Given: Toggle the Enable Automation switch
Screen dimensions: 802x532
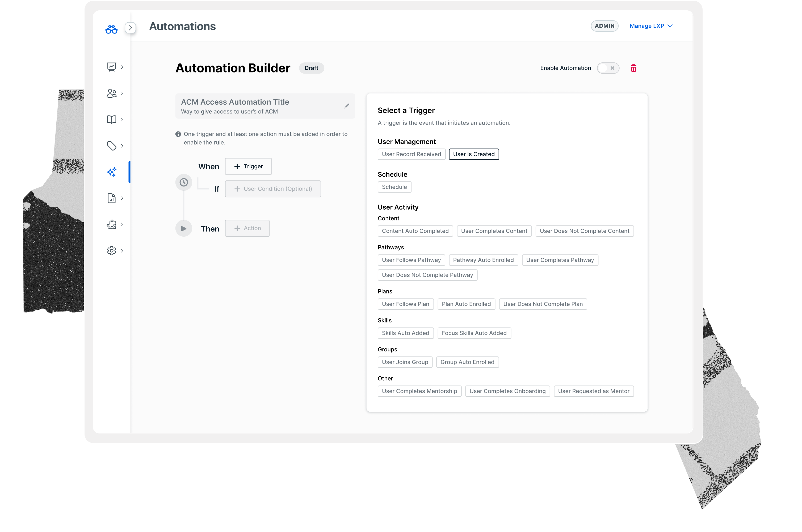Looking at the screenshot, I should 608,68.
